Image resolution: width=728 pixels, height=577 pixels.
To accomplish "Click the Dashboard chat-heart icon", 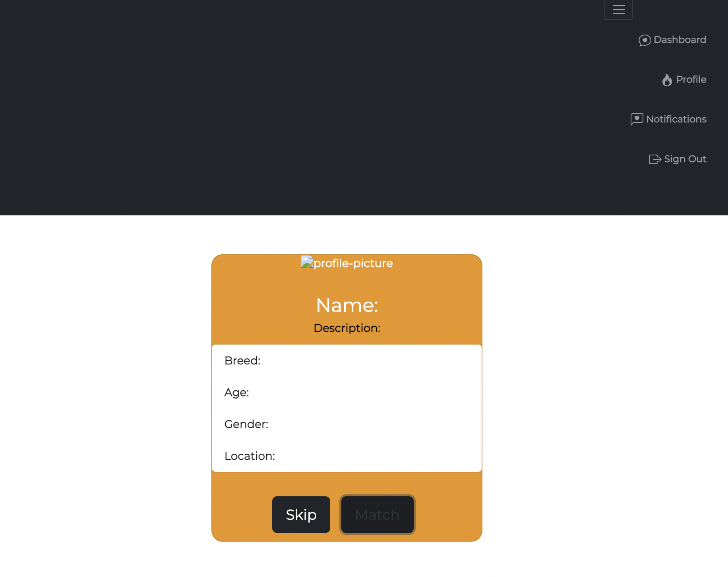I will click(x=645, y=40).
